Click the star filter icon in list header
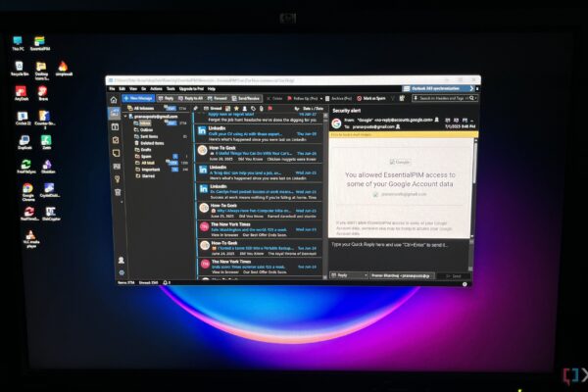This screenshot has height=392, width=588. coord(236,109)
